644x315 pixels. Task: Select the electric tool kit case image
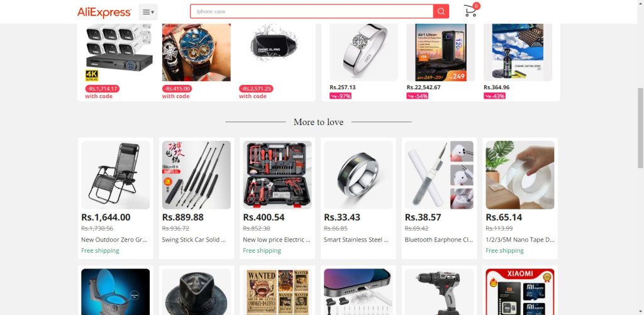pyautogui.click(x=277, y=175)
